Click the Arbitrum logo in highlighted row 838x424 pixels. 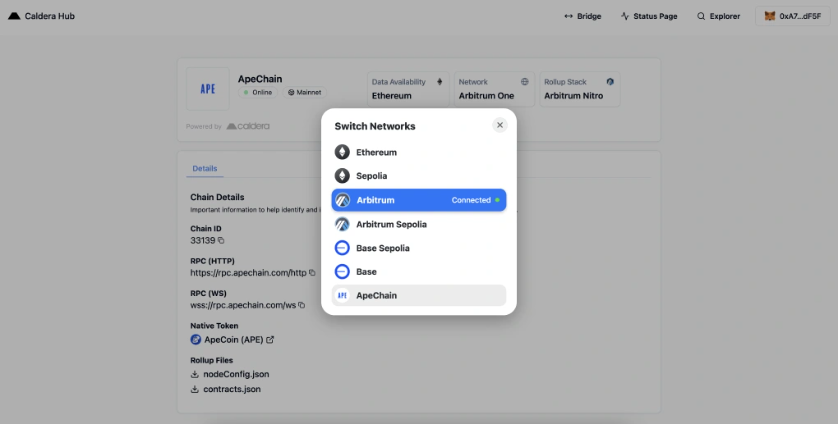tap(343, 200)
